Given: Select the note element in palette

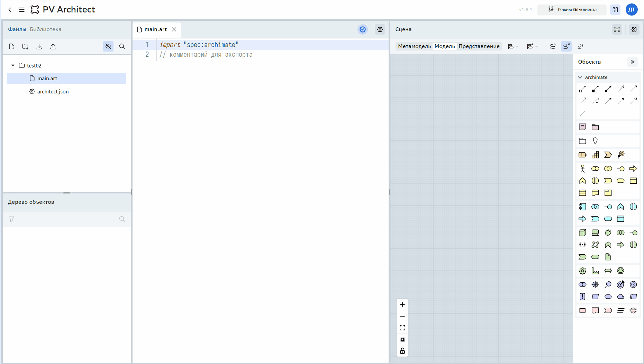Looking at the screenshot, I should point(583,127).
